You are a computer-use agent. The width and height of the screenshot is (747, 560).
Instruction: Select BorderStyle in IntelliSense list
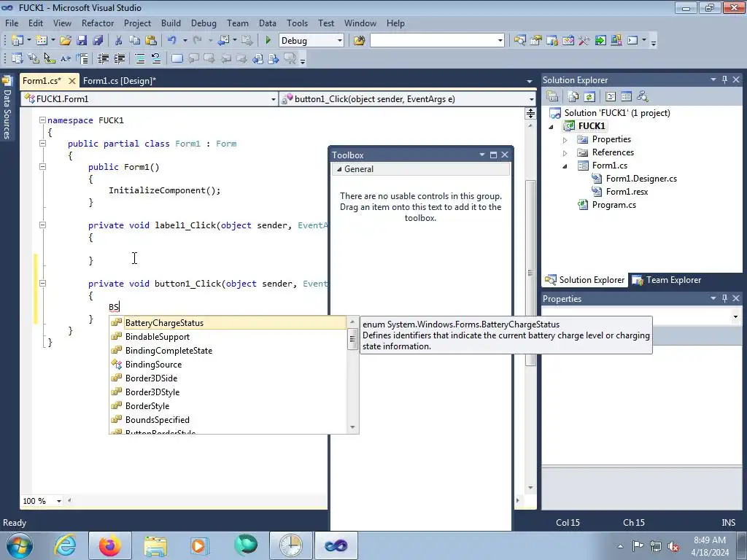pyautogui.click(x=147, y=405)
